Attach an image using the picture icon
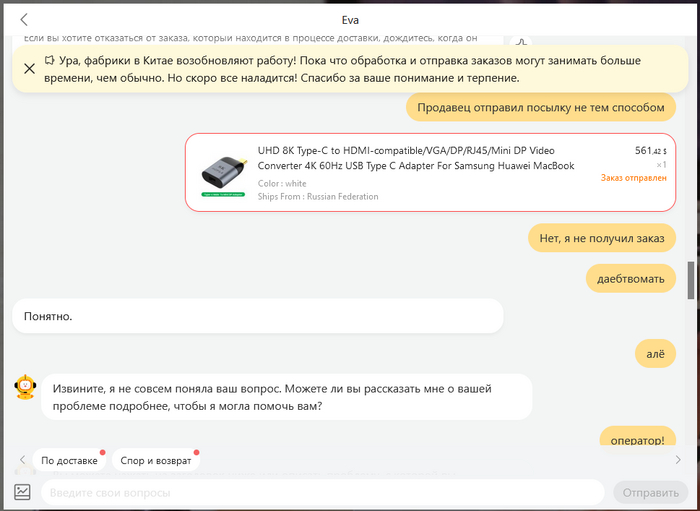The height and width of the screenshot is (511, 700). [x=22, y=492]
